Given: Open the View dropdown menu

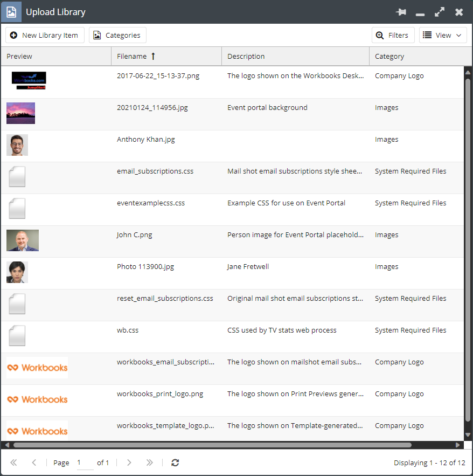Looking at the screenshot, I should pos(443,35).
